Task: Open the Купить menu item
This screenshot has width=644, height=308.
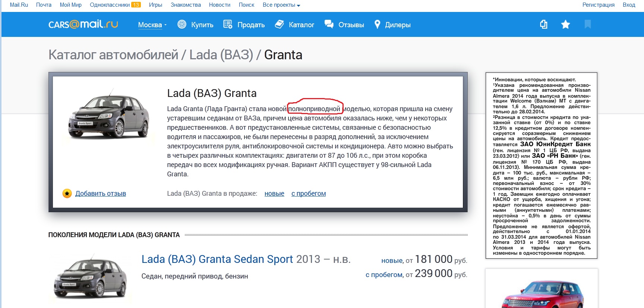Action: pos(202,25)
